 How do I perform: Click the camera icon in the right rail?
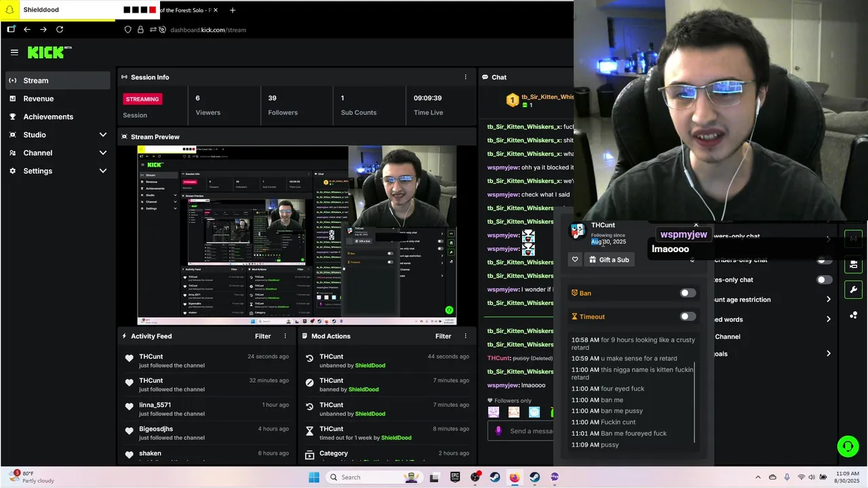click(x=853, y=264)
